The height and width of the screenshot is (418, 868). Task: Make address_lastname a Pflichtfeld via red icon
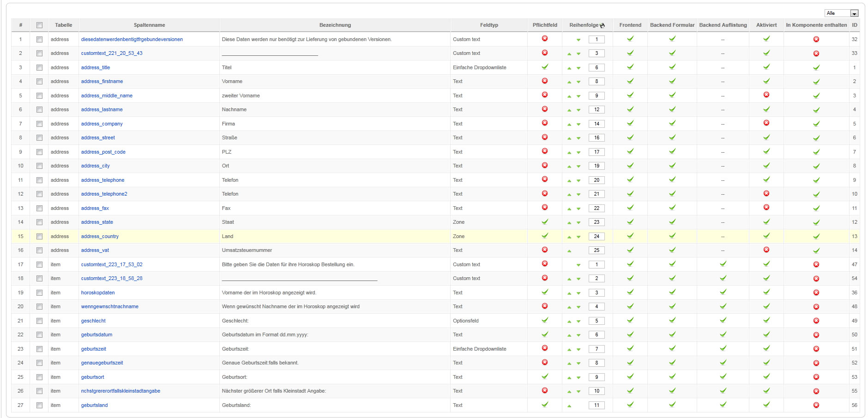pos(545,109)
